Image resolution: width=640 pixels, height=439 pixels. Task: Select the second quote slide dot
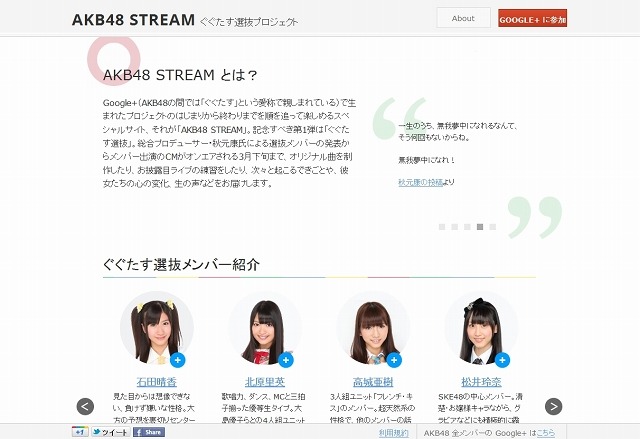point(454,227)
